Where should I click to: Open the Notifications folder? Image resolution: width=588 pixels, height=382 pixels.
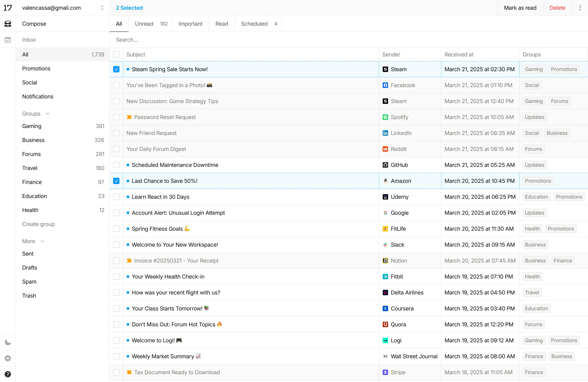(x=63, y=96)
